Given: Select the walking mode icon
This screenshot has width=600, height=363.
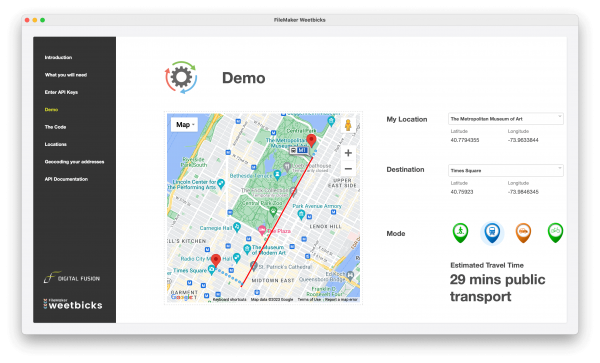Looking at the screenshot, I should [460, 233].
